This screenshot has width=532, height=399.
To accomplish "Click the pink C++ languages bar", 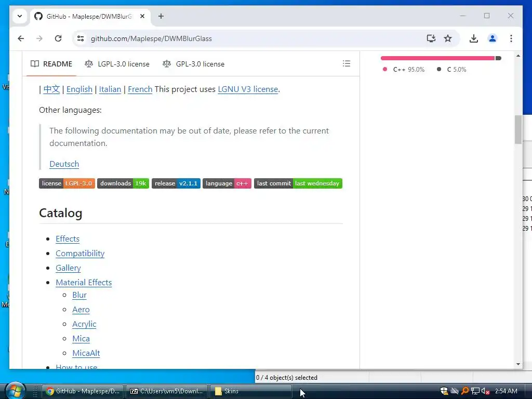I will coord(437,58).
